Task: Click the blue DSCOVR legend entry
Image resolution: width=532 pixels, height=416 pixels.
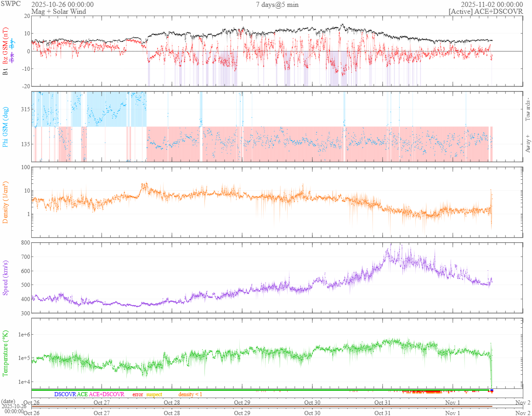Action: (x=65, y=394)
